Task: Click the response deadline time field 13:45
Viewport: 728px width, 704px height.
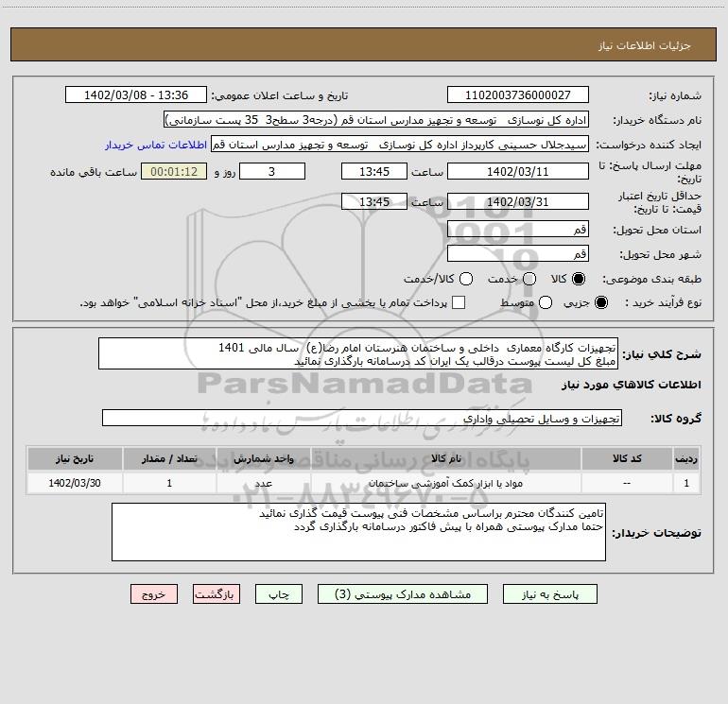Action: 374,171
